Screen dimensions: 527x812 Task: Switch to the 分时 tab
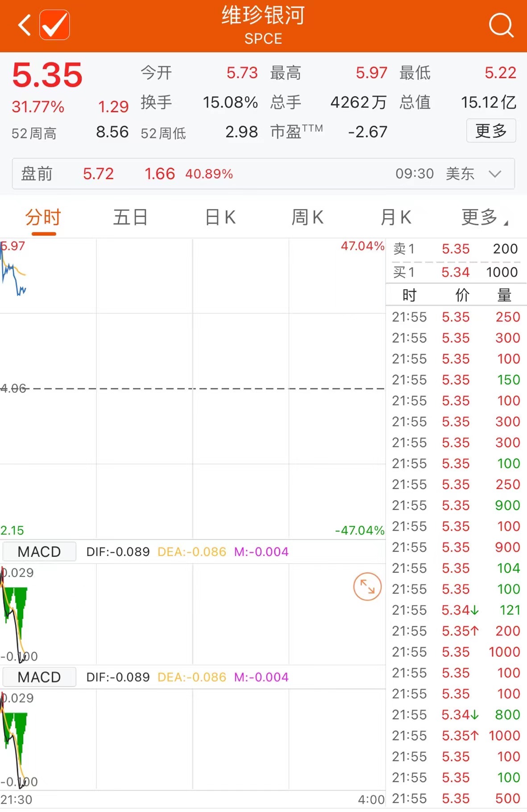[43, 218]
